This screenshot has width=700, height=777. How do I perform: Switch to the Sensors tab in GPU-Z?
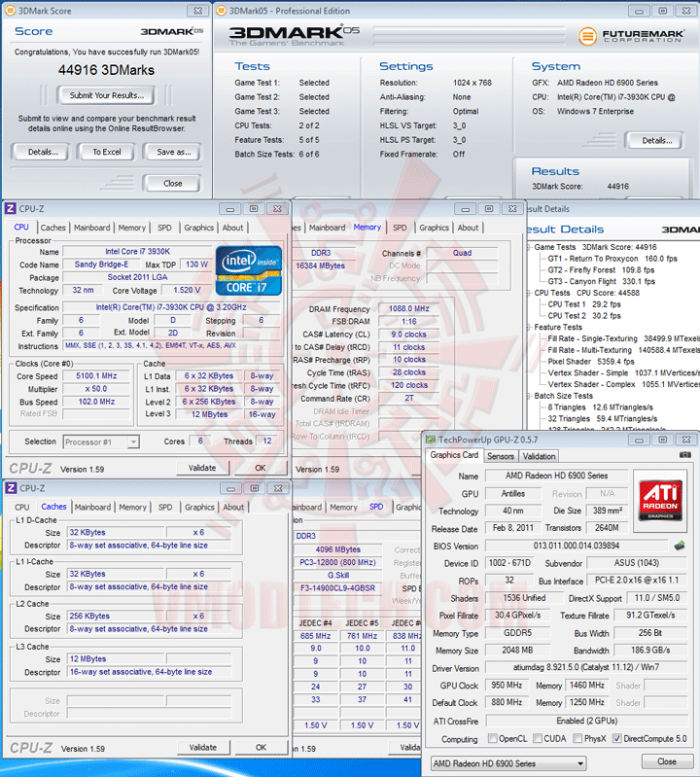(x=501, y=456)
